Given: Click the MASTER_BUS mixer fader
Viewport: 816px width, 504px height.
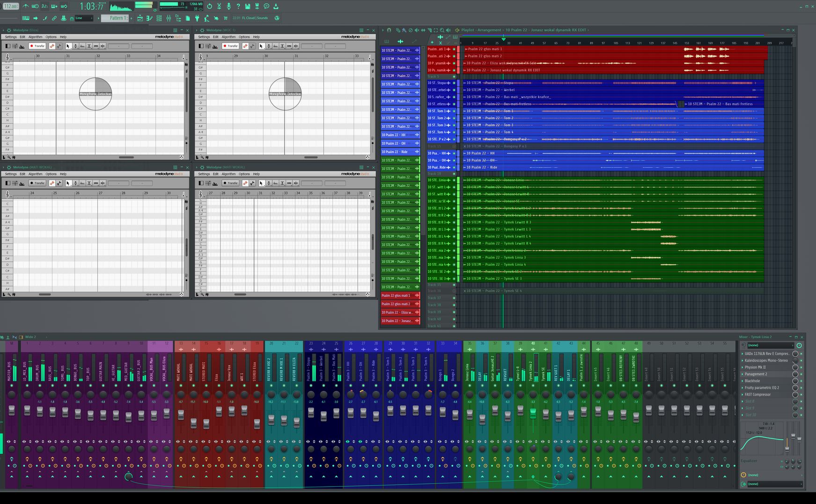Looking at the screenshot, I should [x=12, y=410].
